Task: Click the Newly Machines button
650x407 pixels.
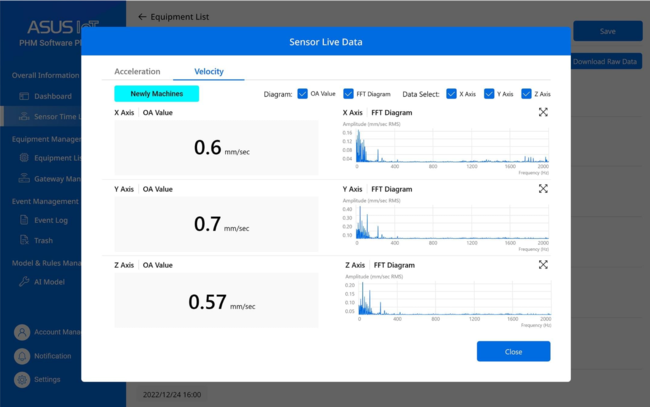Action: click(x=156, y=94)
